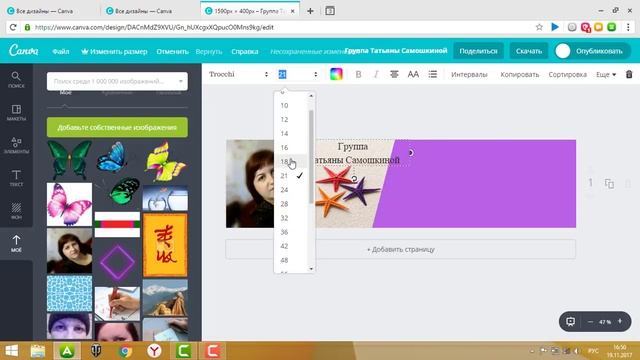Click the copy page icon beside the canvas
Image resolution: width=640 pixels, height=360 pixels.
pyautogui.click(x=609, y=184)
